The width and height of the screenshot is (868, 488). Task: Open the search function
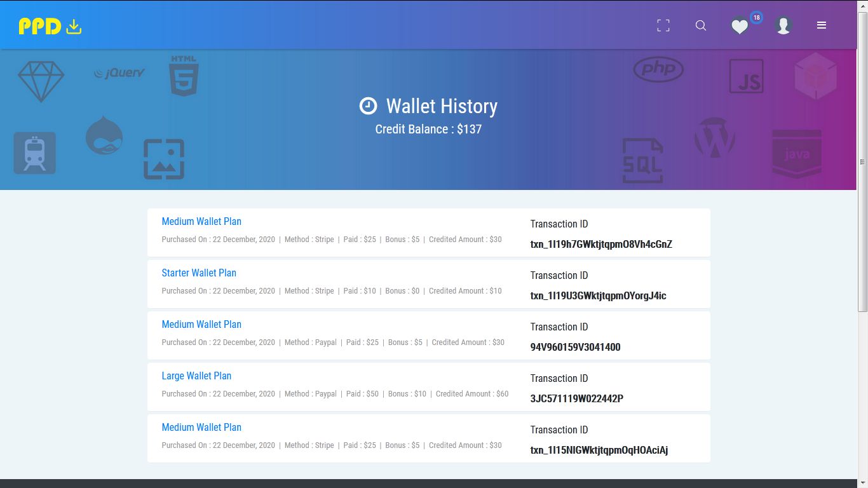[x=701, y=25]
